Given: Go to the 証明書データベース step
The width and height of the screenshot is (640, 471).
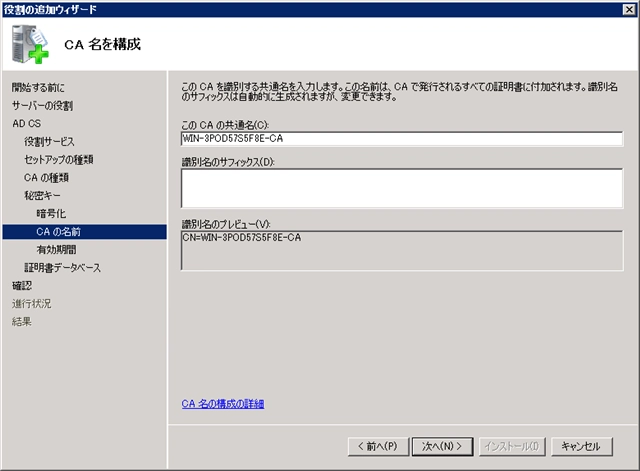Looking at the screenshot, I should coord(62,268).
